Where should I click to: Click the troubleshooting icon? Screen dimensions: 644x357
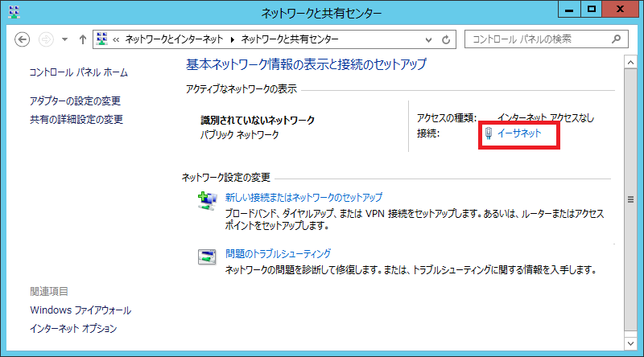tap(207, 256)
